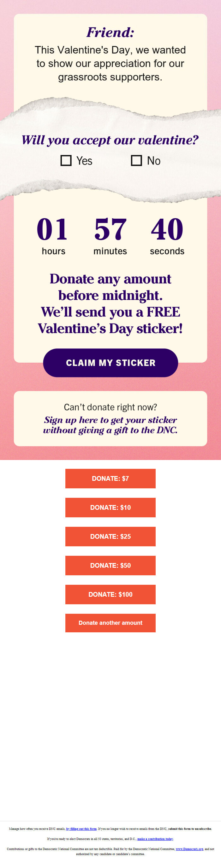Viewport: 221px width, 868px height.
Task: Check the Yes checkbox
Action: click(x=66, y=160)
